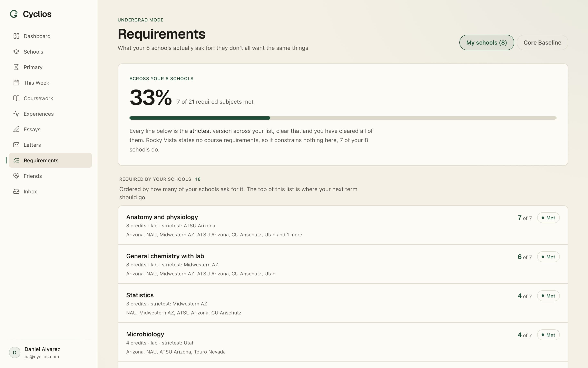The width and height of the screenshot is (588, 368).
Task: Click "strictest: Utah" under Microbiology
Action: pos(178,343)
